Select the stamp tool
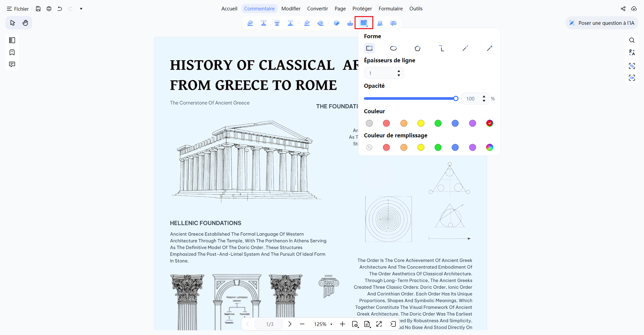The height and width of the screenshot is (335, 644). pyautogui.click(x=350, y=23)
